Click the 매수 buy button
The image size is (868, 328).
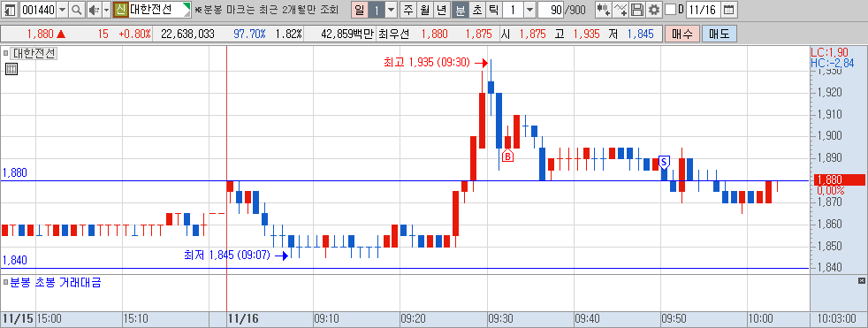[682, 34]
